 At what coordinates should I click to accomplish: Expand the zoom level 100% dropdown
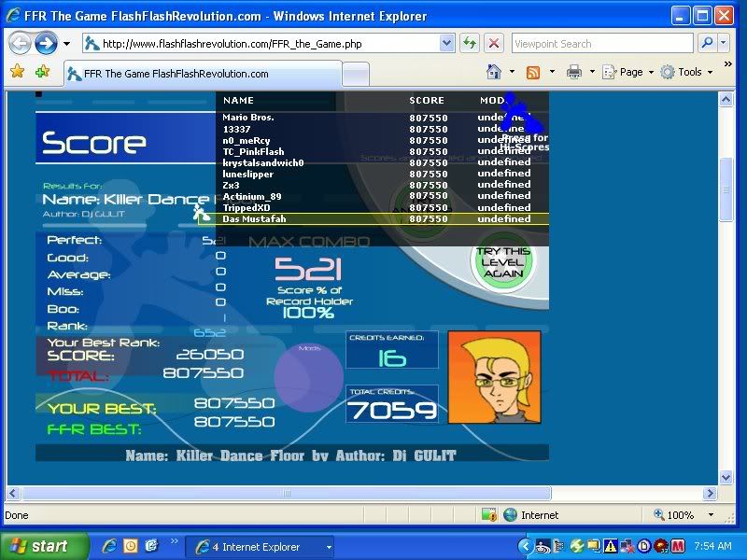(x=712, y=514)
